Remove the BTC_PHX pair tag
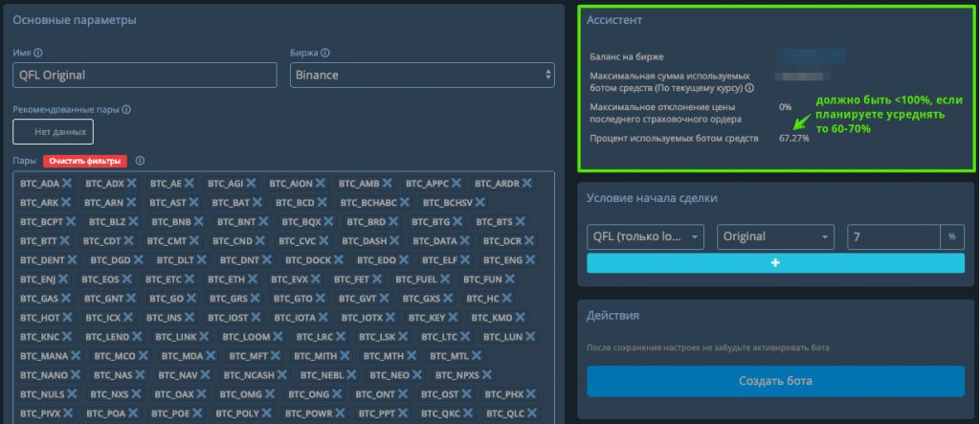The image size is (980, 424). pyautogui.click(x=528, y=394)
